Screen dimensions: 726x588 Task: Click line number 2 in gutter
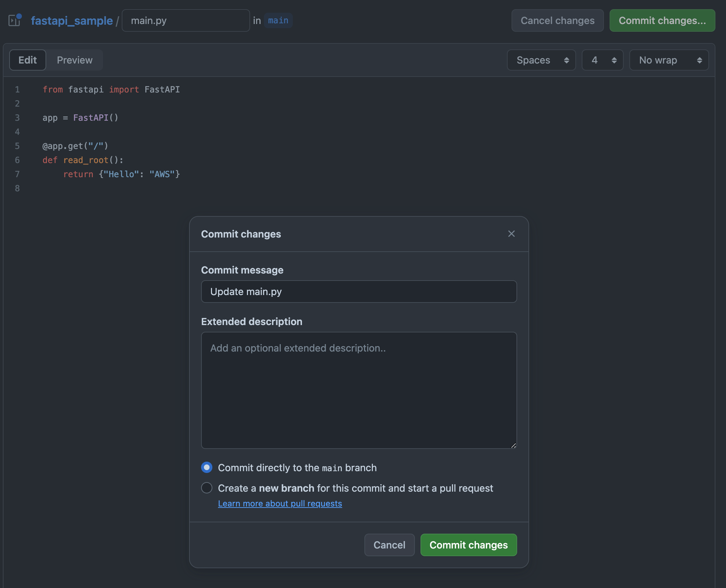pyautogui.click(x=17, y=104)
